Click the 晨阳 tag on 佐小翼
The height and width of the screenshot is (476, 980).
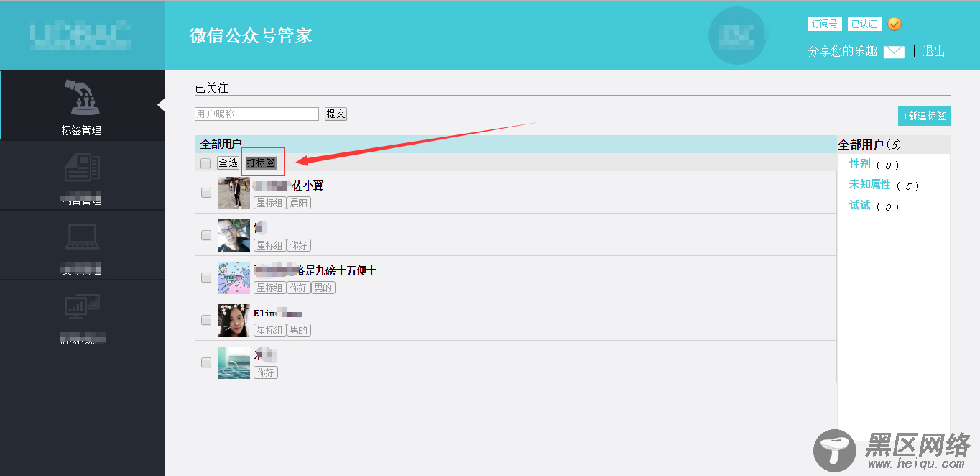[x=299, y=203]
